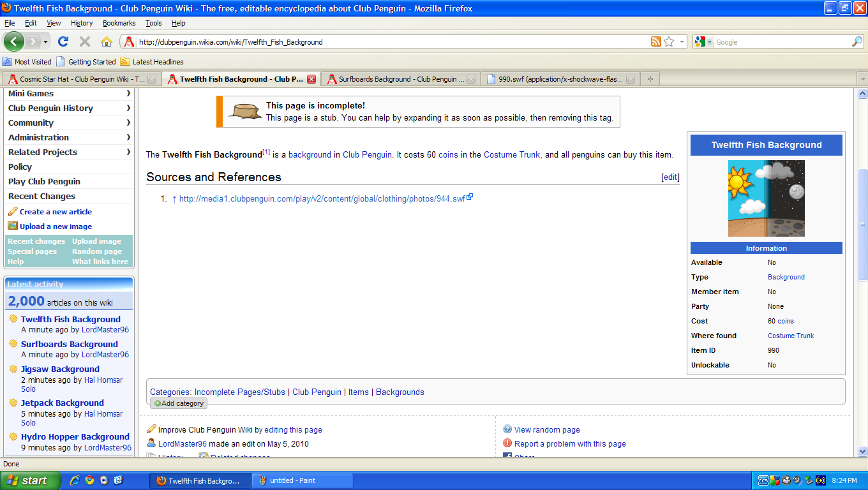Open Hydro Hopper Background activity link
Screen dimensions: 868x490
coord(75,436)
